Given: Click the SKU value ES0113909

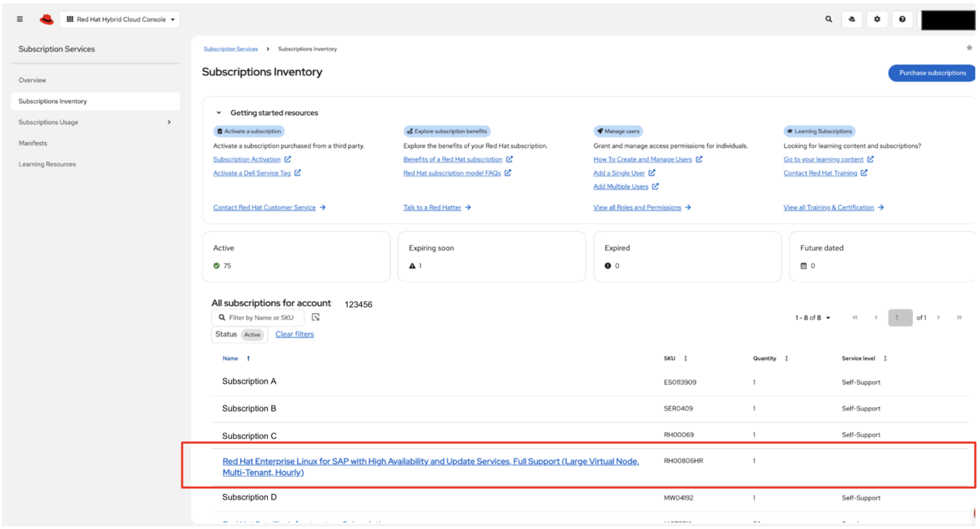Looking at the screenshot, I should click(680, 382).
